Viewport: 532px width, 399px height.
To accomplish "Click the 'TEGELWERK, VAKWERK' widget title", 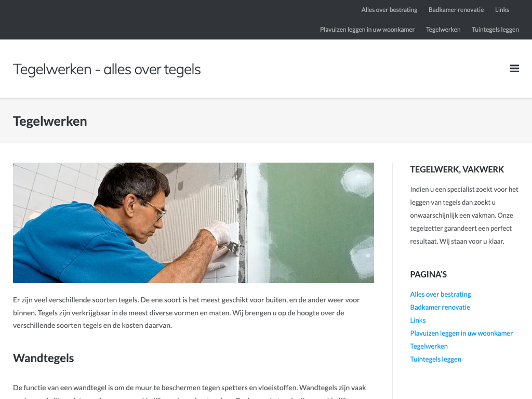I will pyautogui.click(x=457, y=169).
